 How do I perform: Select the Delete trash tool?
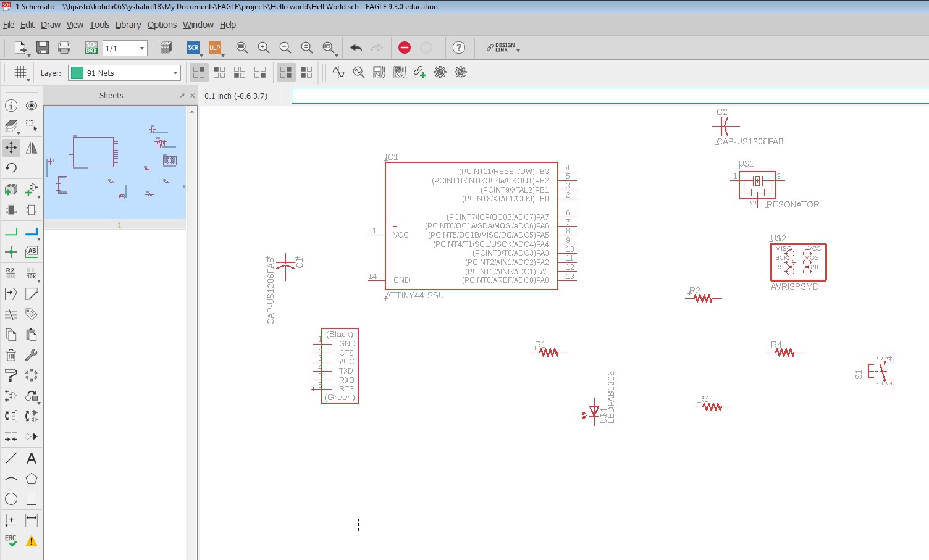coord(11,355)
